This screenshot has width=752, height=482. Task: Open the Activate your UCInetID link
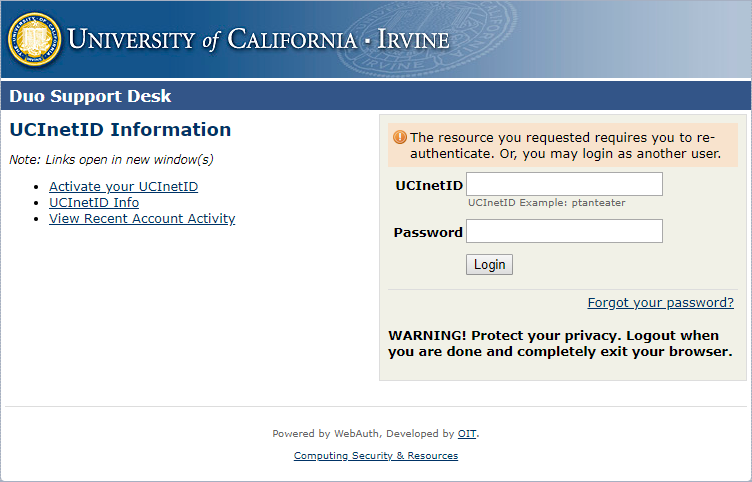[x=123, y=187]
